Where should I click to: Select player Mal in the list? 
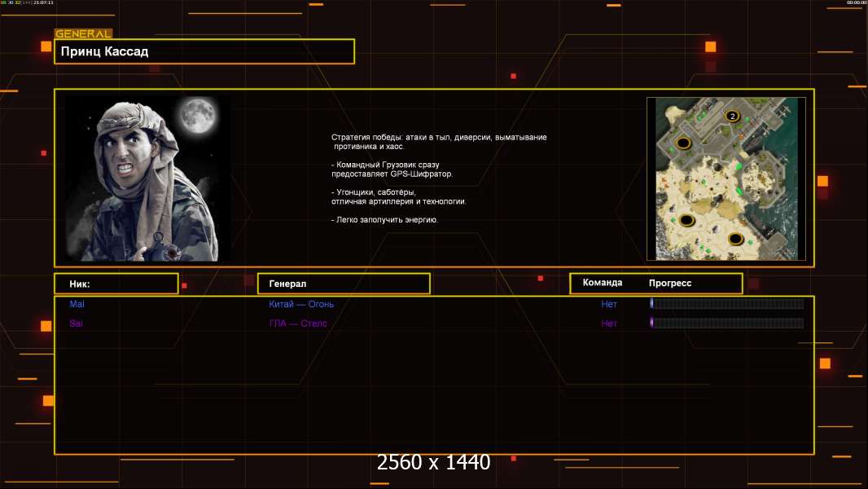pyautogui.click(x=77, y=304)
